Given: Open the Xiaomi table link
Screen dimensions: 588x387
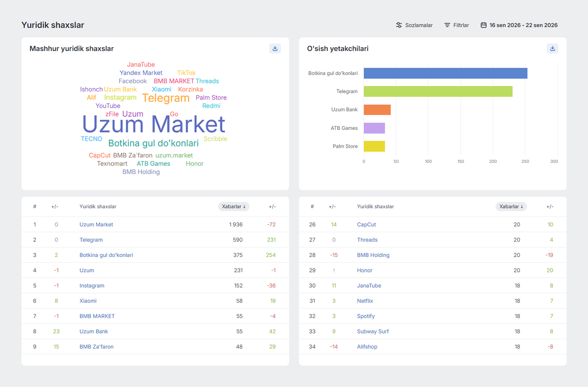Looking at the screenshot, I should point(88,300).
